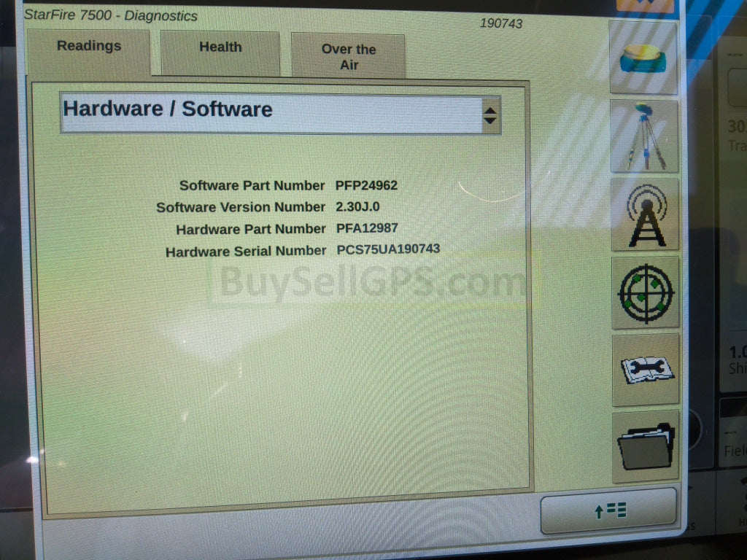Open the Over the Air tab

point(349,57)
